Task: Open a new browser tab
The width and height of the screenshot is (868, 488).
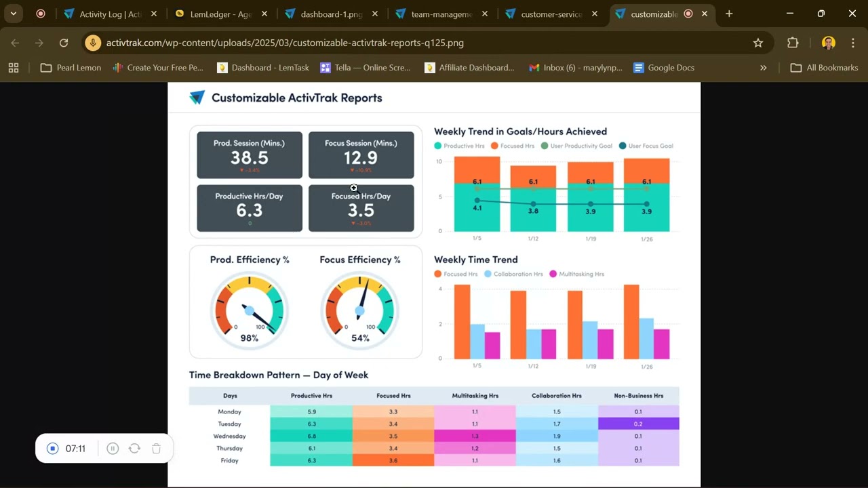Action: (x=729, y=14)
